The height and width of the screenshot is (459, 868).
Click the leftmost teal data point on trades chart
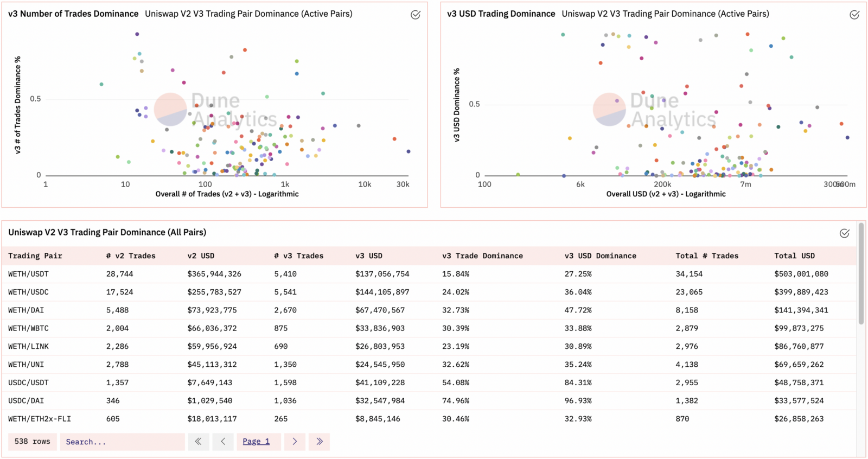[101, 84]
